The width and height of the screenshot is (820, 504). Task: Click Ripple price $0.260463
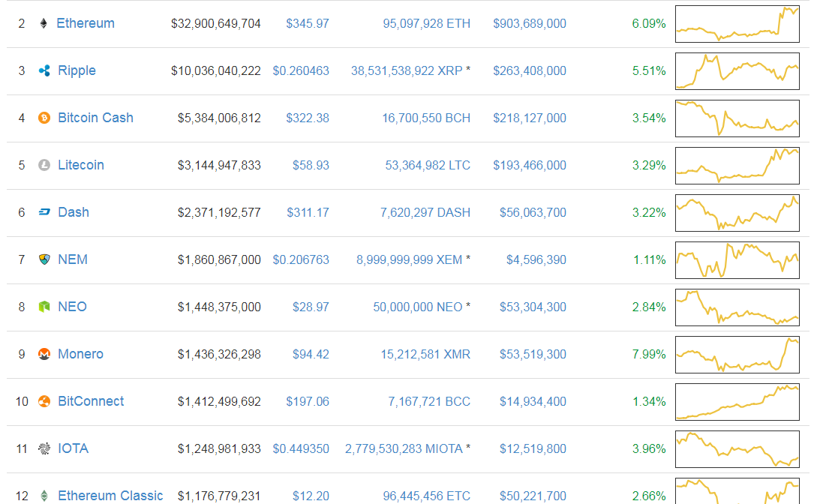pos(301,70)
